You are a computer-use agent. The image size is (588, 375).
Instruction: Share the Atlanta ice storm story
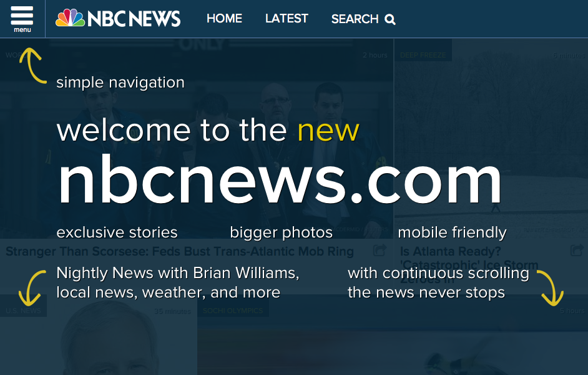point(577,250)
